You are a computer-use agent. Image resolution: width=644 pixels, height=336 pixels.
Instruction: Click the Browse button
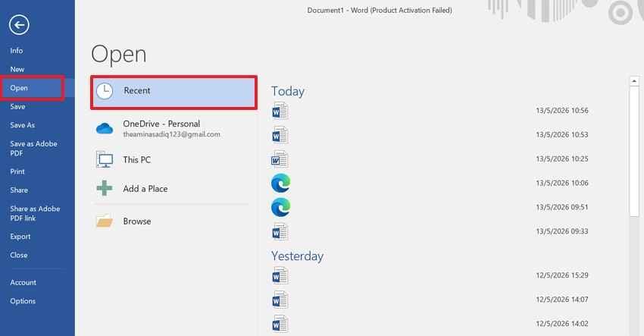(x=171, y=221)
